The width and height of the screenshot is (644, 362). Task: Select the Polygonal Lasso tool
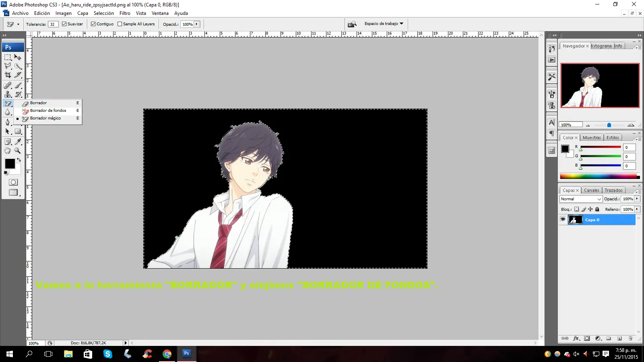click(x=8, y=66)
